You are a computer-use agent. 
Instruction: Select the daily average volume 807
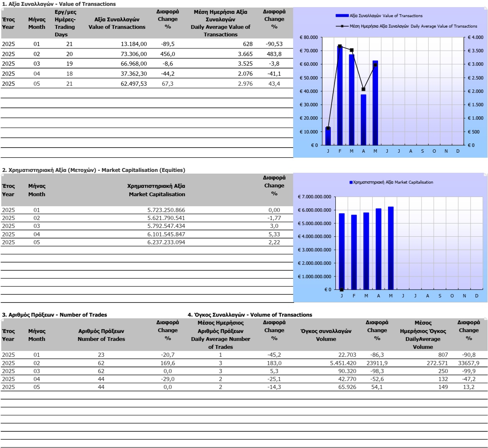(x=443, y=355)
